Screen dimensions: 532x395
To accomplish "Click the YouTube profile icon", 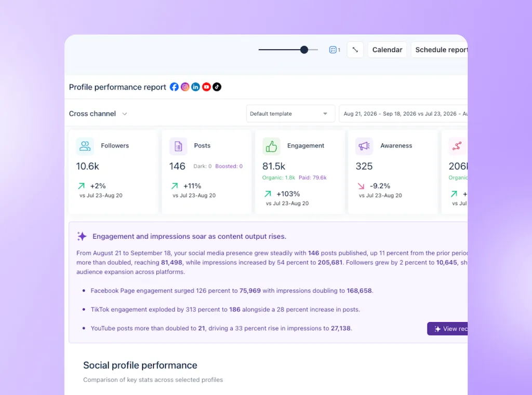I will [x=206, y=87].
